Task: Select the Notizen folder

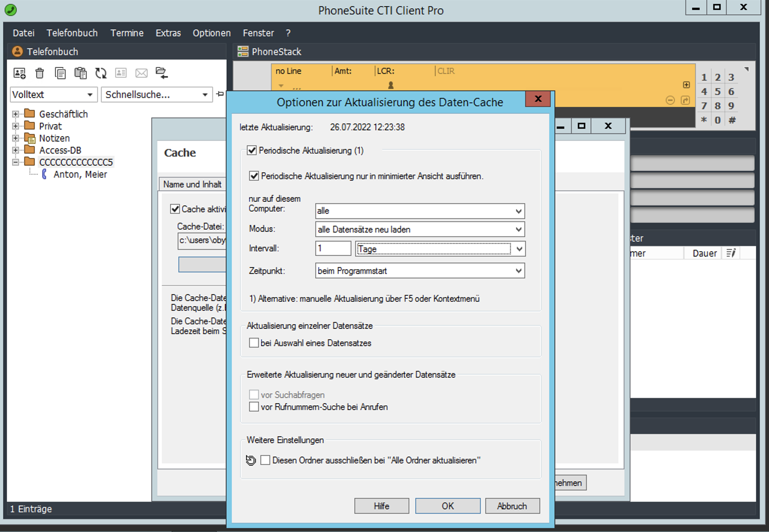Action: [x=55, y=138]
